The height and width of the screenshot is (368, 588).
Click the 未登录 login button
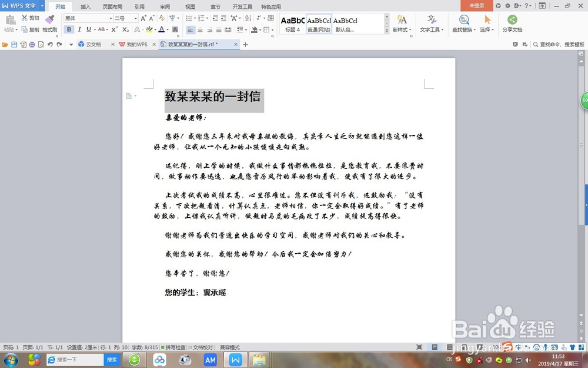click(x=477, y=6)
